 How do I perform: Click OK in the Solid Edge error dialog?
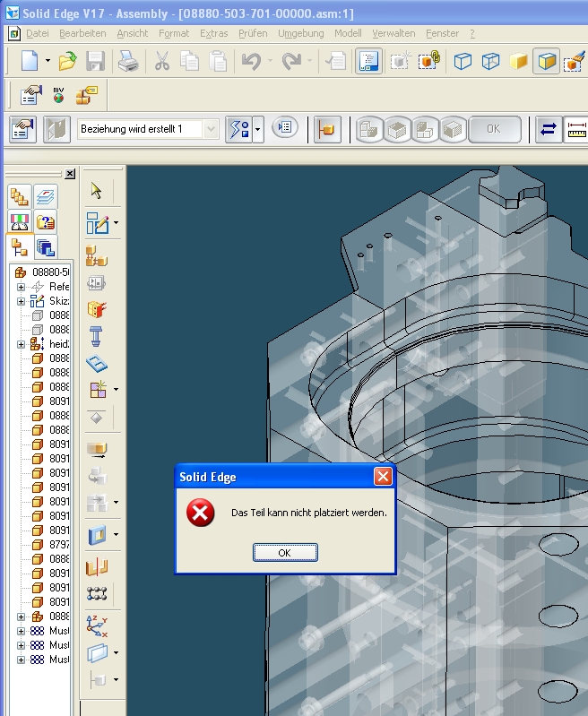(x=285, y=553)
